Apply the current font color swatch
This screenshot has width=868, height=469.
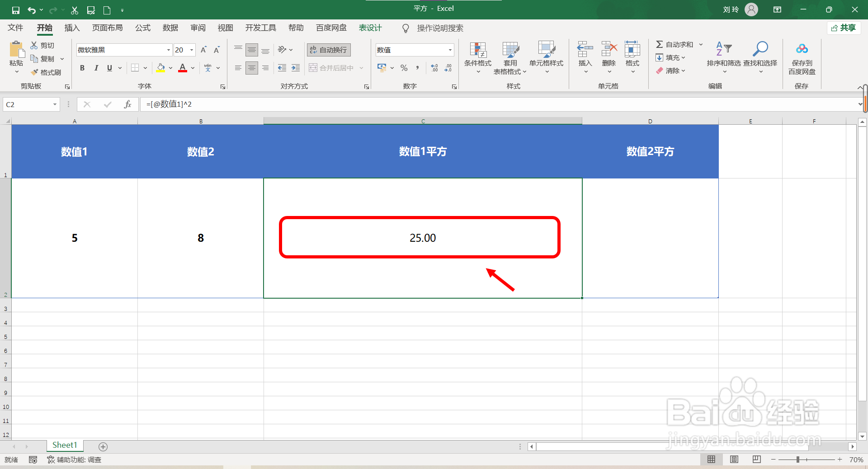(182, 68)
